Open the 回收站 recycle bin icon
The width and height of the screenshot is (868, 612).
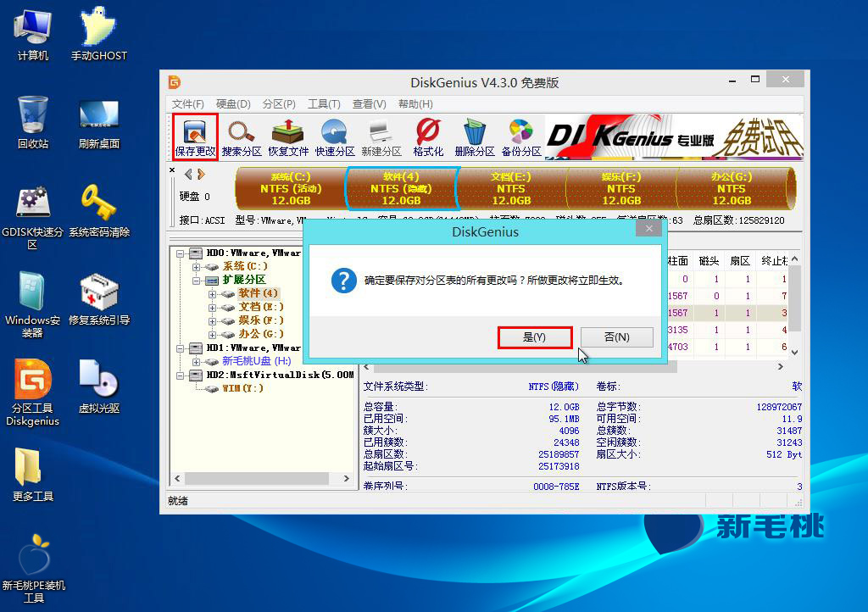[33, 122]
